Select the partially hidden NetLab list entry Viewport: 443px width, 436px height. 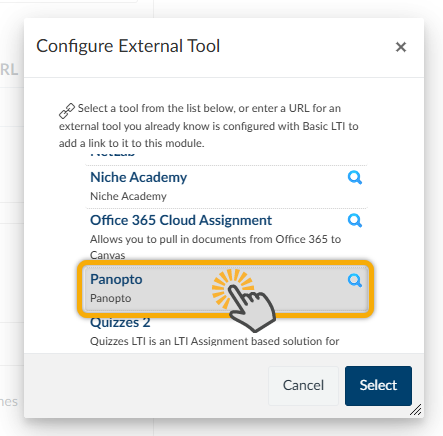tap(113, 154)
